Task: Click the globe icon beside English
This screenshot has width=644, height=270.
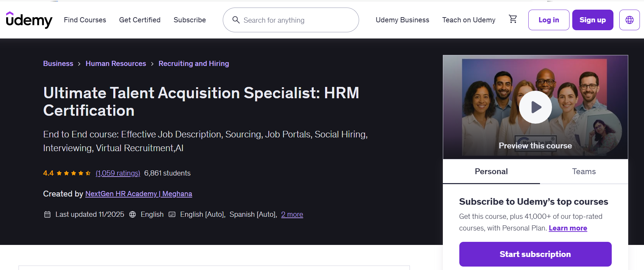Action: click(133, 214)
